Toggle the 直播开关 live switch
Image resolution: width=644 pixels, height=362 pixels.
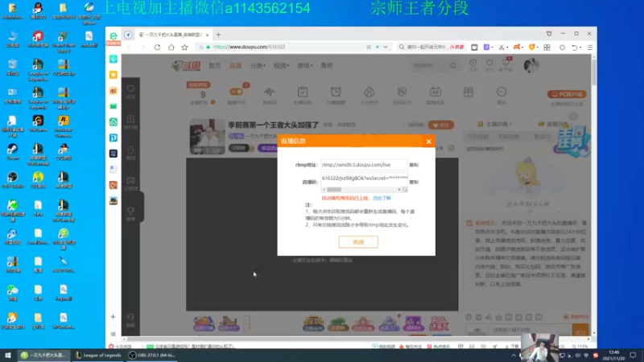tap(236, 92)
